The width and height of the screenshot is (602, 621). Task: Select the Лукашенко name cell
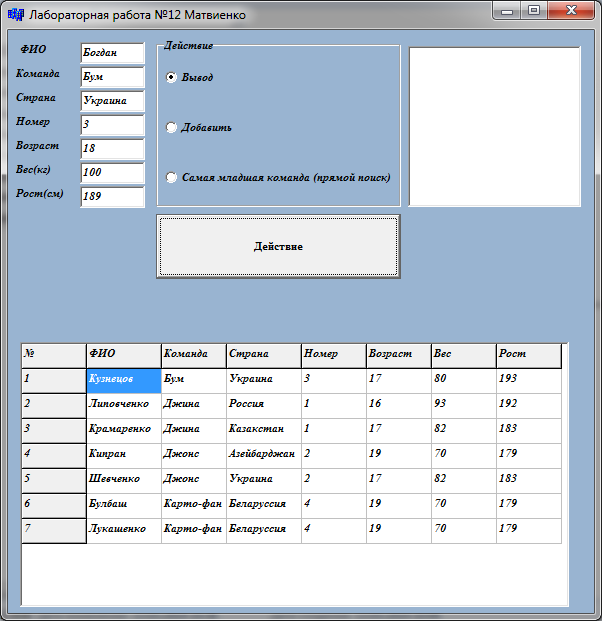(124, 529)
